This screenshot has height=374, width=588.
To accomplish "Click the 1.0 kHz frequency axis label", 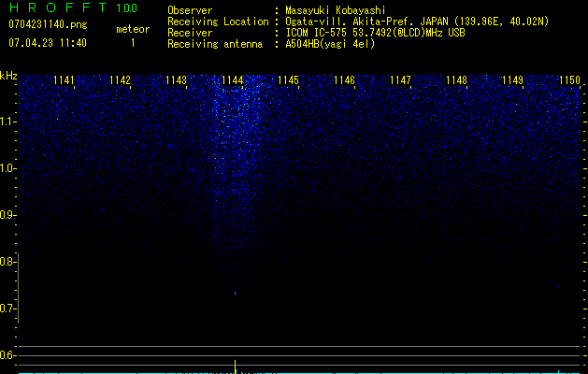I will pyautogui.click(x=8, y=168).
